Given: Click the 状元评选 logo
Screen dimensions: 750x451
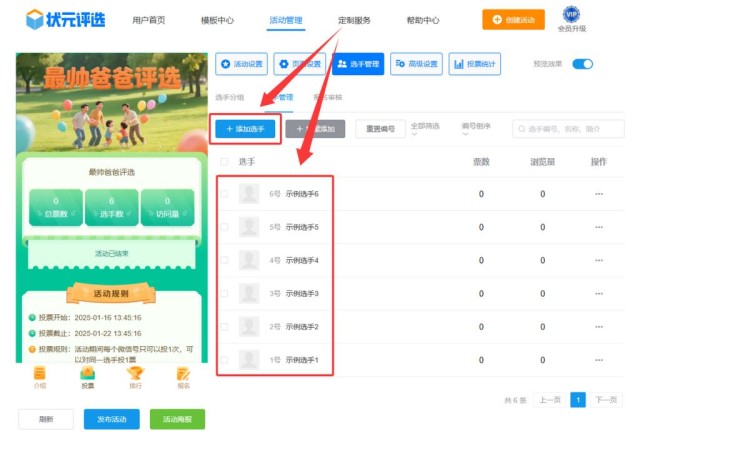Looking at the screenshot, I should click(64, 19).
